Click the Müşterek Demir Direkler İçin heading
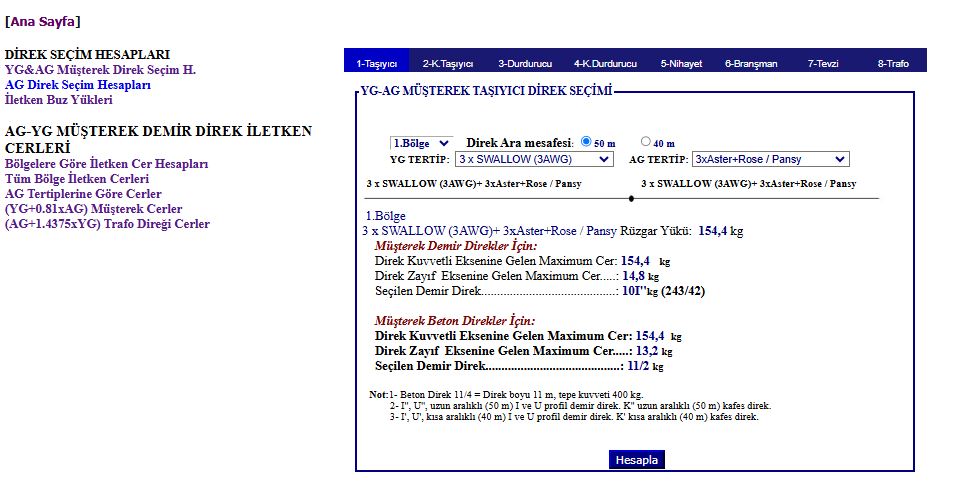The height and width of the screenshot is (490, 979). point(456,246)
